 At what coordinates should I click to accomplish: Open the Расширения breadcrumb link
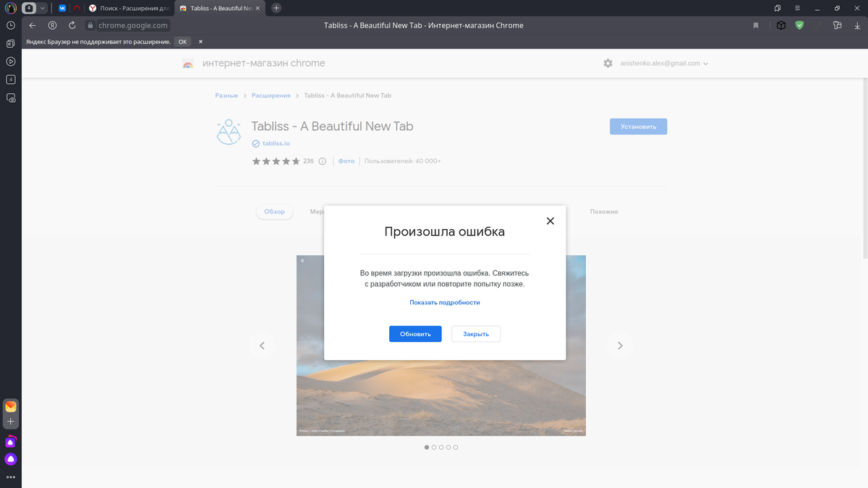point(271,95)
